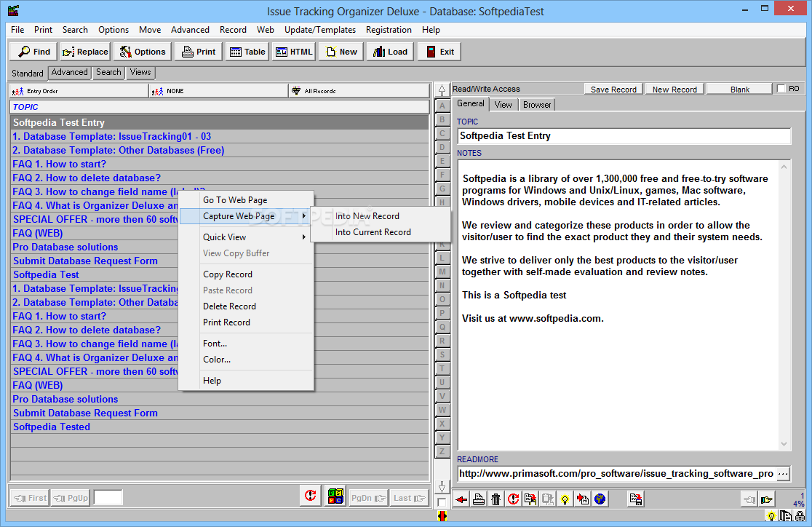
Task: Click the page number box beside PgUp
Action: pyautogui.click(x=108, y=498)
